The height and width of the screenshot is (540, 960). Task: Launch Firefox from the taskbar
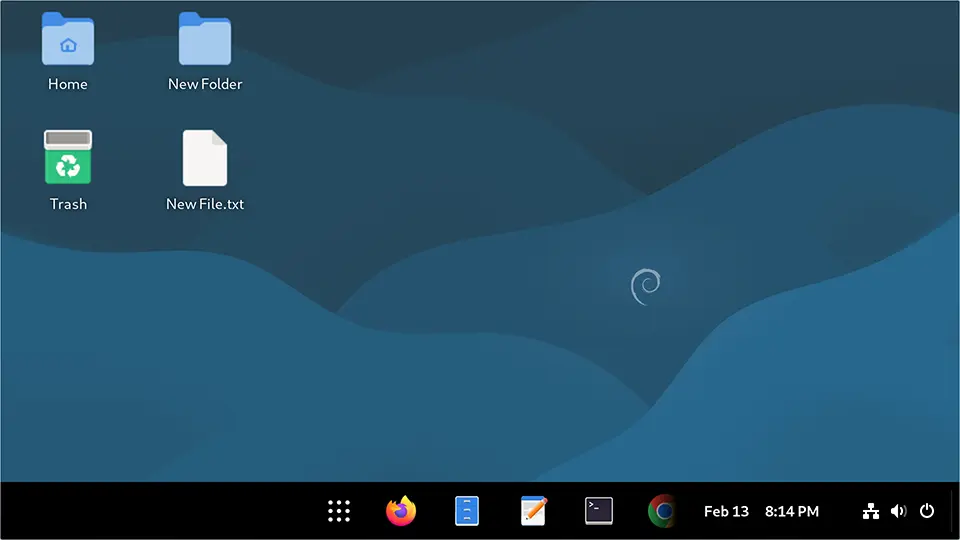click(x=401, y=511)
